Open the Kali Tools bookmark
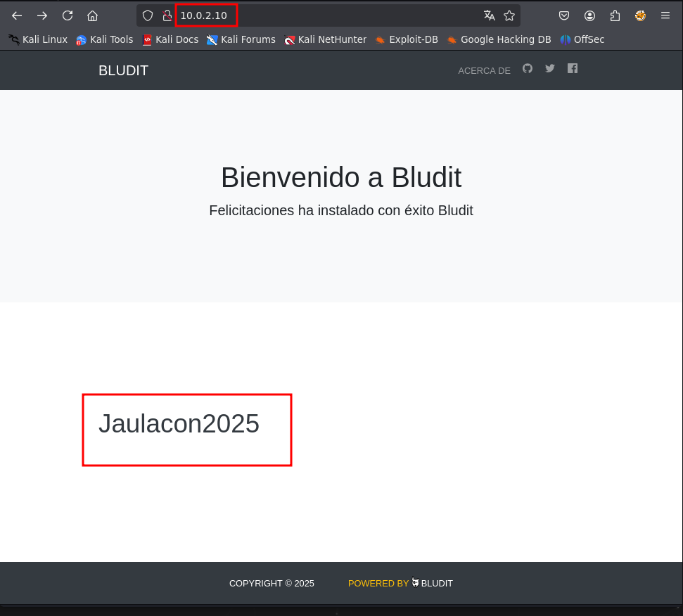This screenshot has height=616, width=683. coord(105,39)
